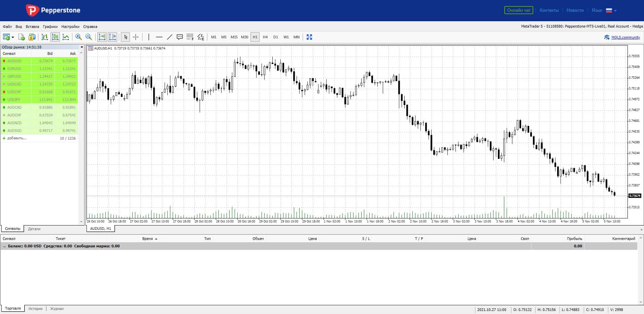Select the vertical line drawing tool
Viewport: 644px width, 314px height.
click(149, 37)
